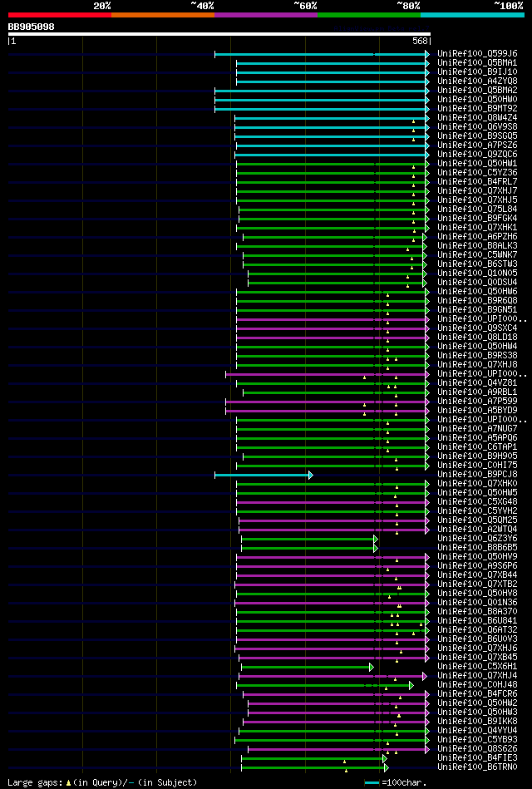This screenshot has height=789, width=532.
Task: Select the query name BB905098
Action: pos(32,27)
